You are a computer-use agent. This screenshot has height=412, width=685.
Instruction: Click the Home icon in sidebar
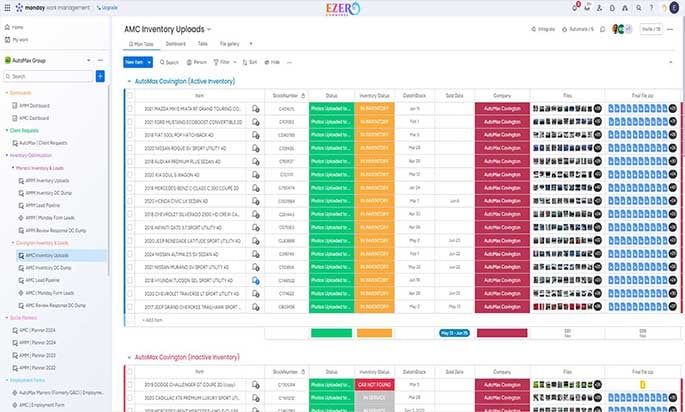(7, 27)
